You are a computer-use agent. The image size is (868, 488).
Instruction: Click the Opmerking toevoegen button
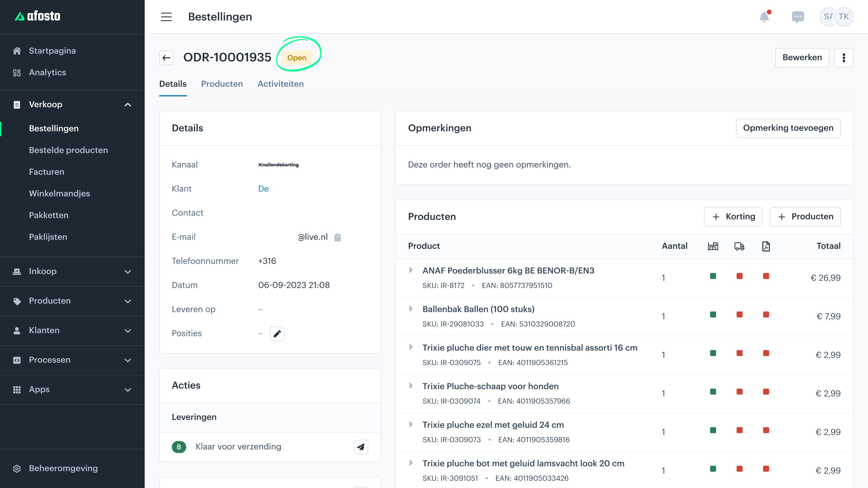point(788,127)
